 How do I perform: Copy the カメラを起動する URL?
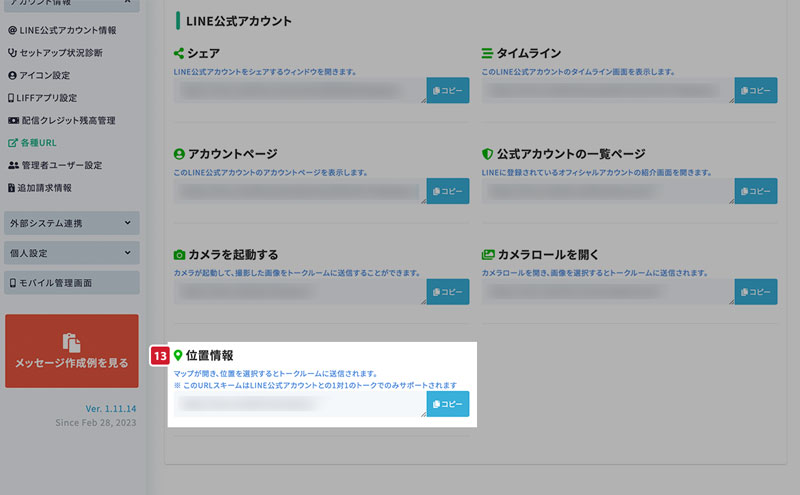click(447, 292)
